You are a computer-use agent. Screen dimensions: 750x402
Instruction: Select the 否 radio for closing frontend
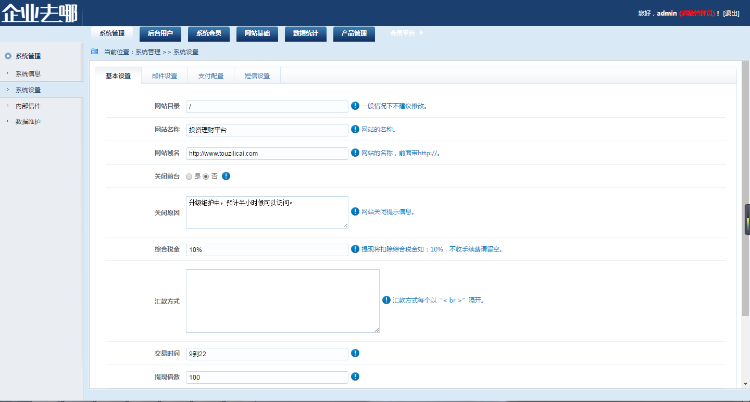click(206, 177)
